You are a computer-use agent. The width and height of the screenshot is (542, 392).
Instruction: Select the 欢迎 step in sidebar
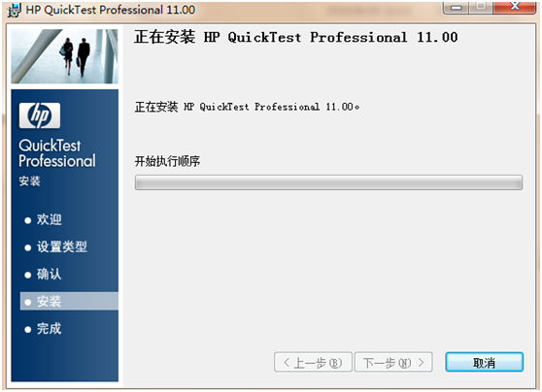click(x=44, y=219)
